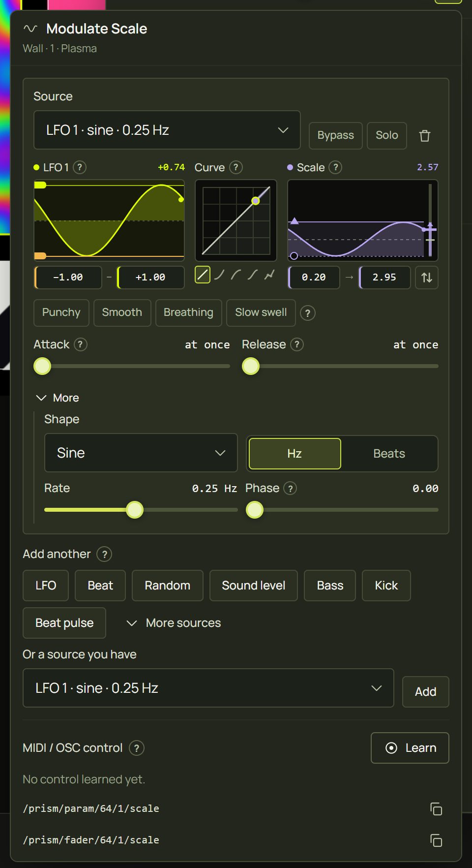Viewport: 472px width, 868px height.
Task: Show the Phase help tooltip
Action: click(x=291, y=489)
